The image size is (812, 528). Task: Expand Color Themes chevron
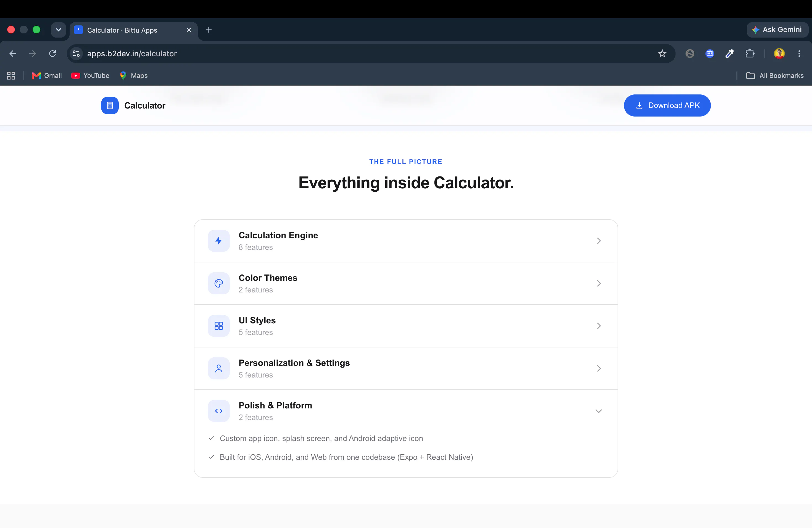599,283
